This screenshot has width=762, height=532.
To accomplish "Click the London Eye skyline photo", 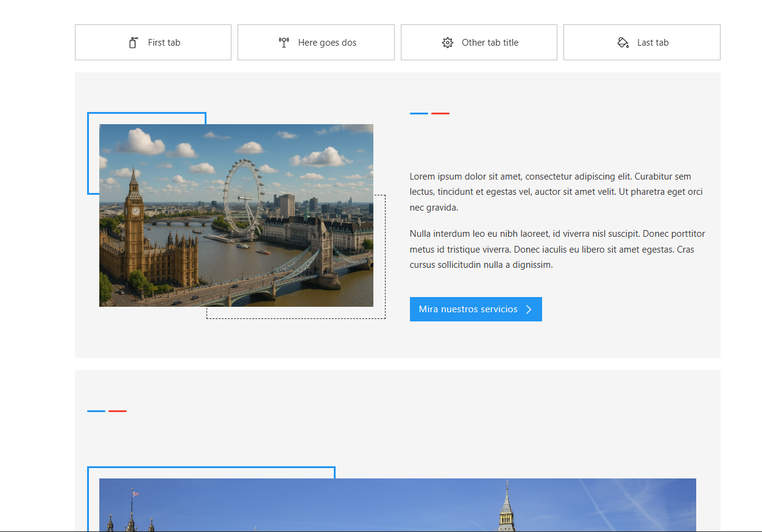I will [236, 215].
